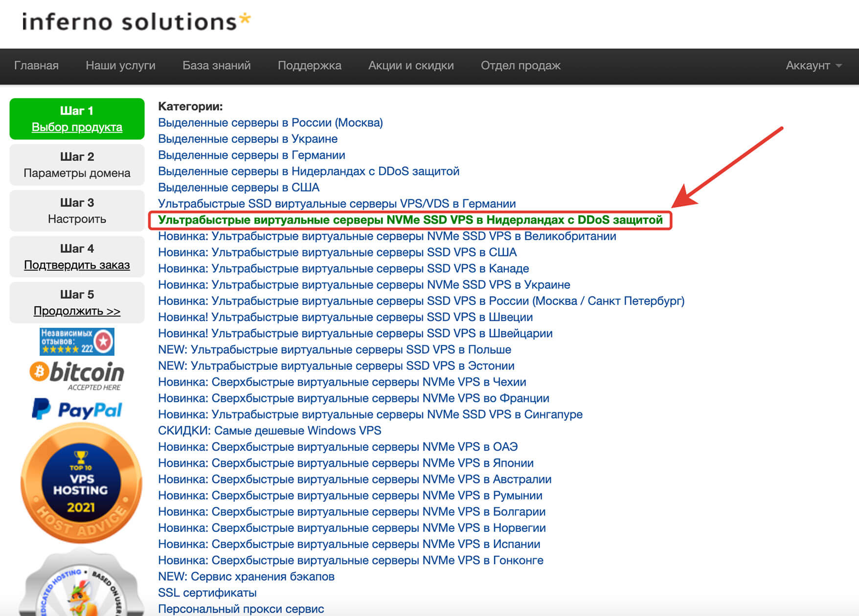Viewport: 859px width, 616px height.
Task: Open the Поддержка section
Action: pos(310,65)
